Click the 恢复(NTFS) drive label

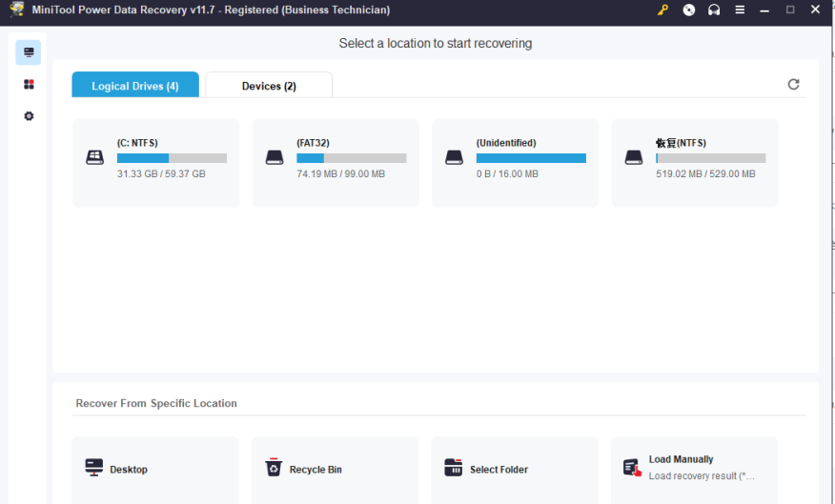681,143
